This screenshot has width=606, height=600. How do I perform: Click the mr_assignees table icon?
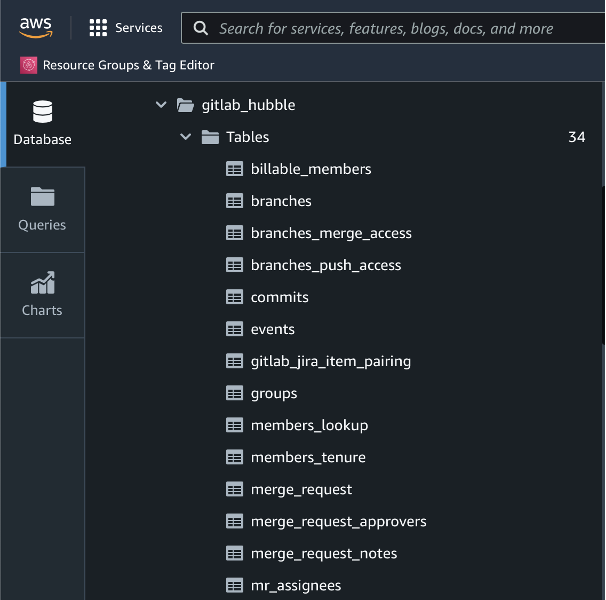point(235,585)
